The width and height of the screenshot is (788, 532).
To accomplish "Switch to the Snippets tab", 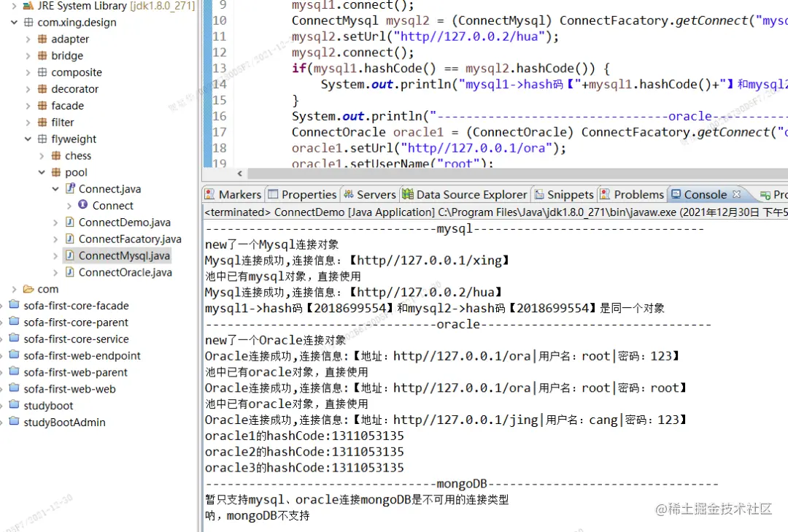I will pyautogui.click(x=564, y=195).
